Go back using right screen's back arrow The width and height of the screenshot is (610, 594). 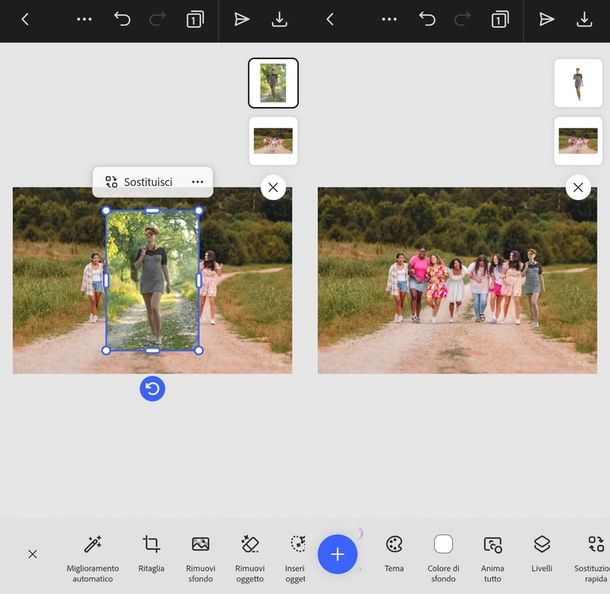point(330,19)
